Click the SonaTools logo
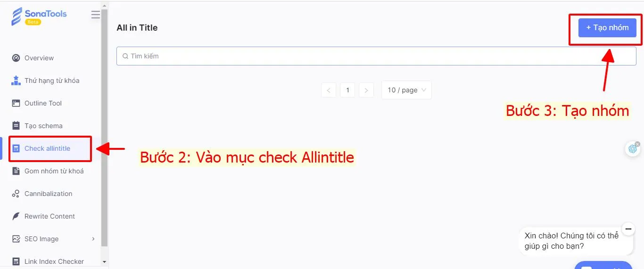The width and height of the screenshot is (644, 269). click(x=39, y=16)
